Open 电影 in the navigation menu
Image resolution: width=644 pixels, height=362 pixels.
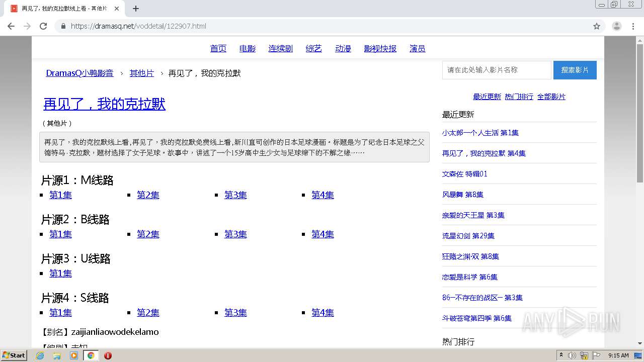click(248, 49)
